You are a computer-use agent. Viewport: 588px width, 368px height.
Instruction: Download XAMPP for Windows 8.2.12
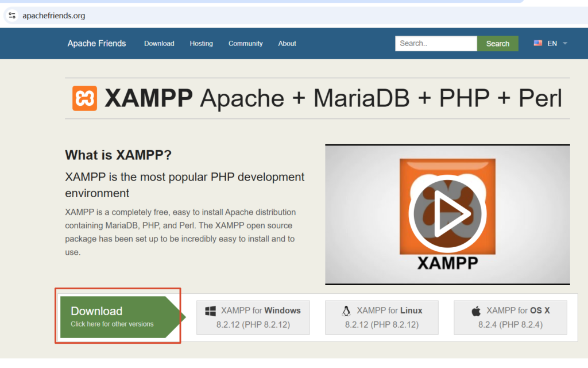click(253, 317)
